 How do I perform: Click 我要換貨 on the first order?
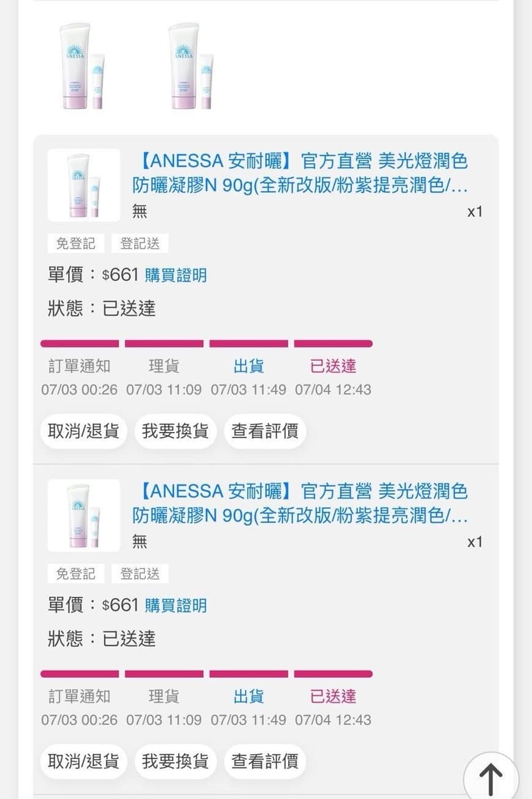[x=175, y=431]
